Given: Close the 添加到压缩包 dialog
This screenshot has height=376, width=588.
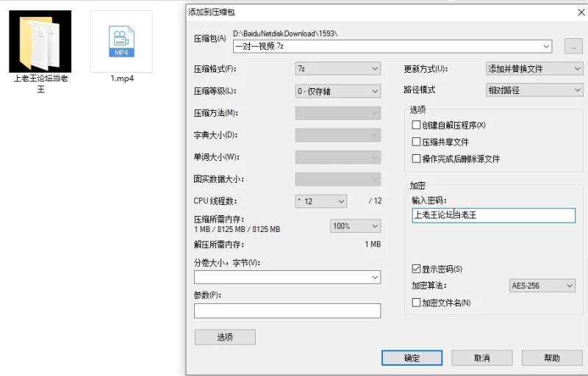Looking at the screenshot, I should 581,12.
